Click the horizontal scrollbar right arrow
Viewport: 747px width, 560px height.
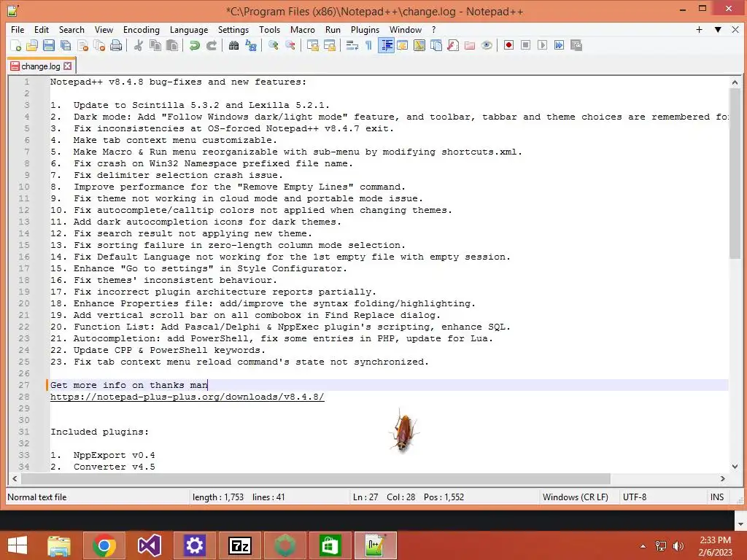(x=722, y=478)
